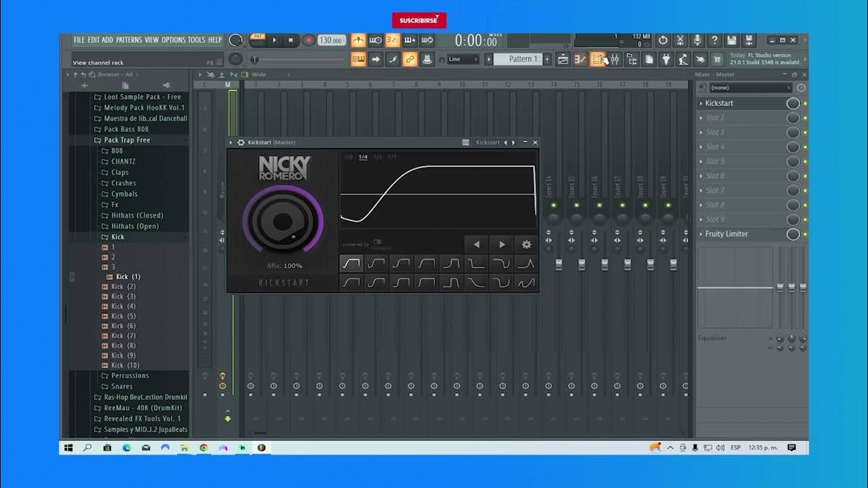This screenshot has width=868, height=488.
Task: Open the plugin picker plug icon
Action: tap(665, 60)
